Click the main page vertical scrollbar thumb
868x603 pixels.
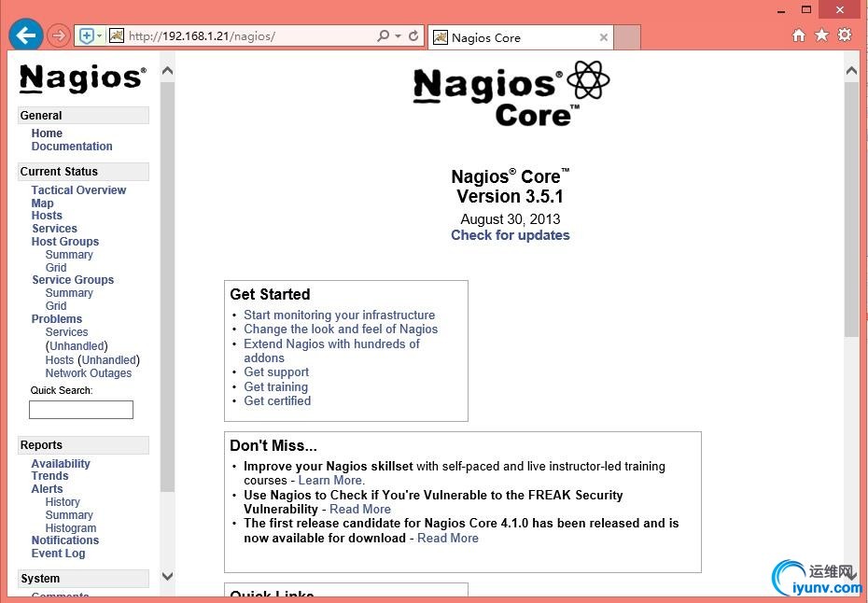coord(851,209)
